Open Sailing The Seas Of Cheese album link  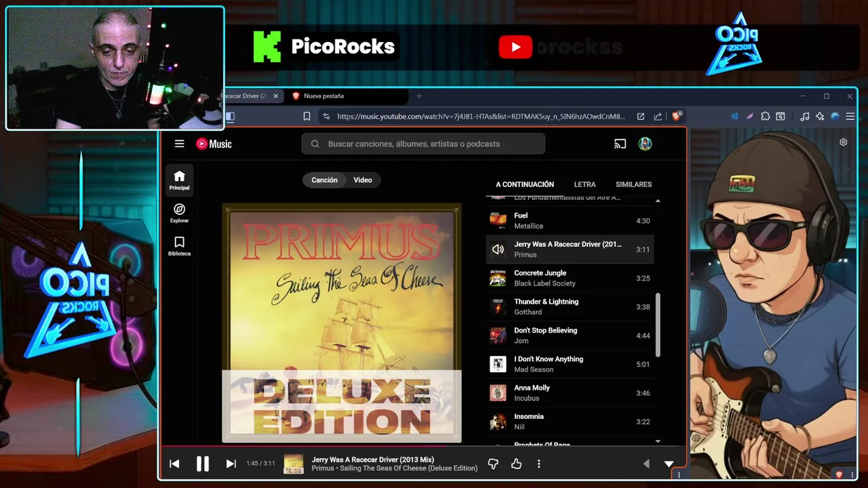tap(409, 468)
